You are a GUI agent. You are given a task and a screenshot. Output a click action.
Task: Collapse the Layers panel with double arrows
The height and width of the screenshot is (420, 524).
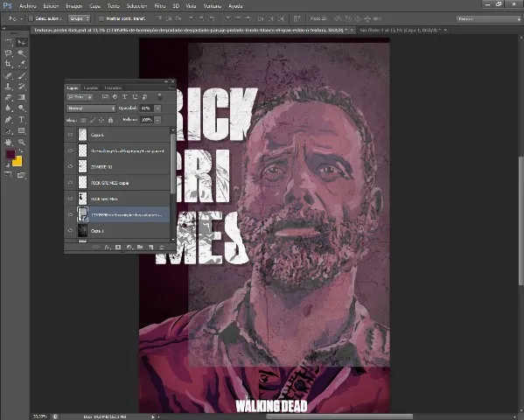[x=166, y=81]
